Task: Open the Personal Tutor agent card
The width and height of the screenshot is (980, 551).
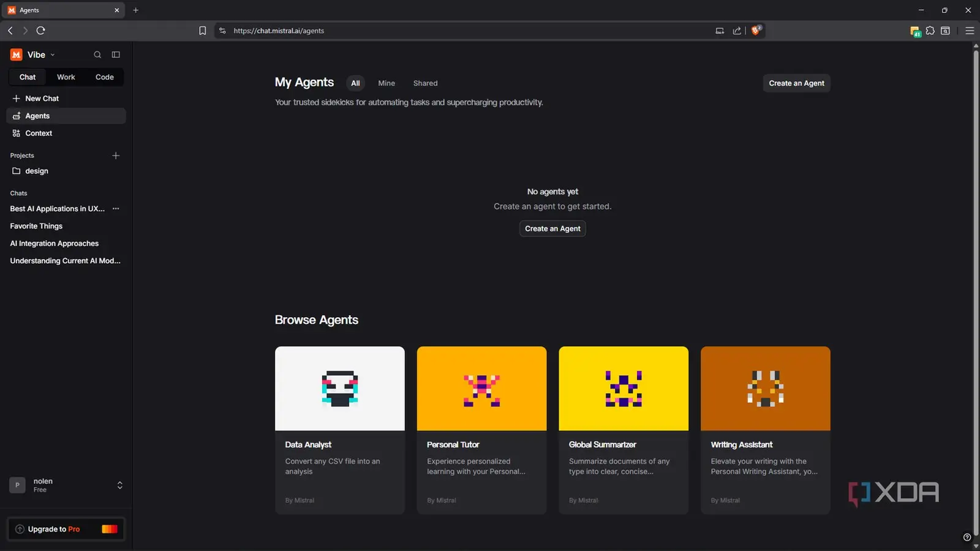Action: (x=481, y=430)
